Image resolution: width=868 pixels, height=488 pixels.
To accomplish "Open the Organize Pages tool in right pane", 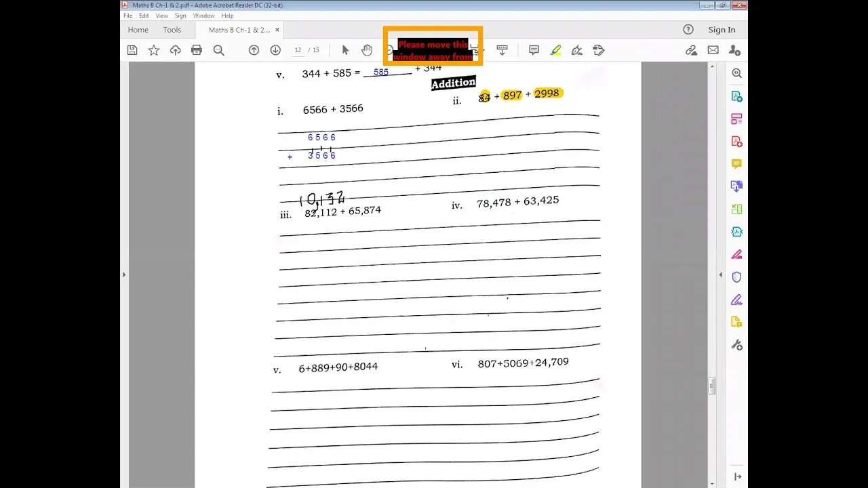I will 737,119.
